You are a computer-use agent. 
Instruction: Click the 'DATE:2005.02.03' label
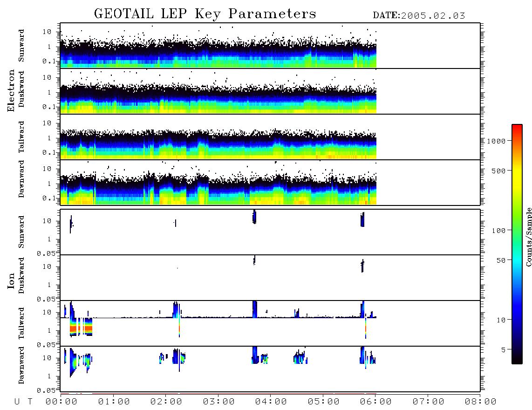tap(419, 16)
